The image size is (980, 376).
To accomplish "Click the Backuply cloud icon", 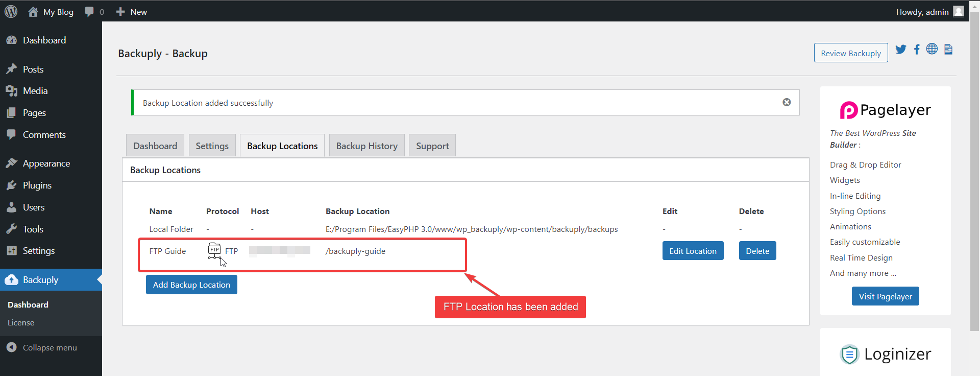I will click(x=11, y=280).
